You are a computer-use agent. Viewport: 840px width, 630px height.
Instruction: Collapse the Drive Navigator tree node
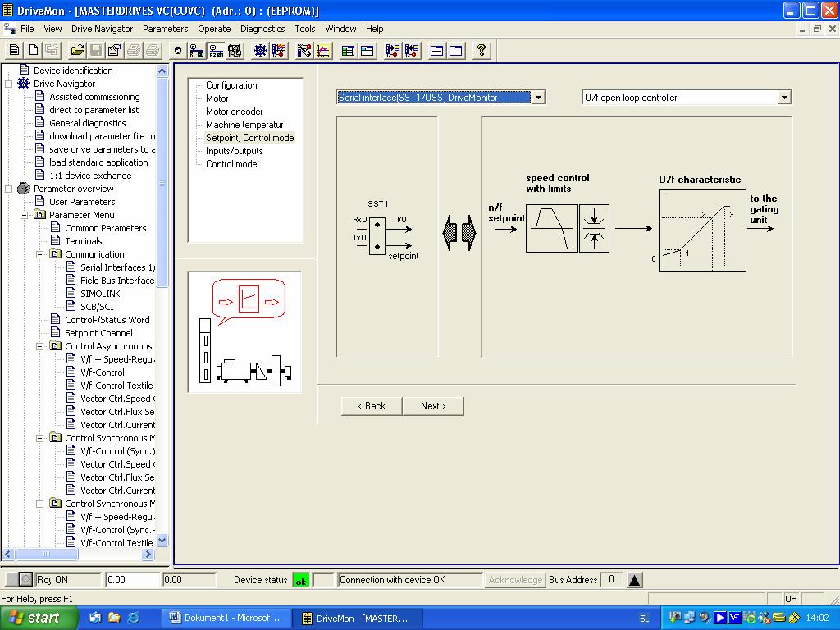coord(8,84)
